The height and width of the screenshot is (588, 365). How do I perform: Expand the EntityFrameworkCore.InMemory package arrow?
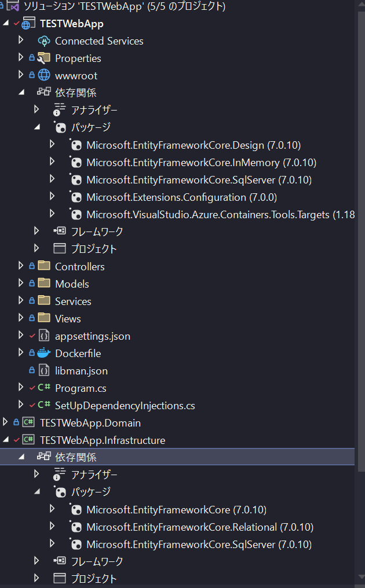pos(52,161)
